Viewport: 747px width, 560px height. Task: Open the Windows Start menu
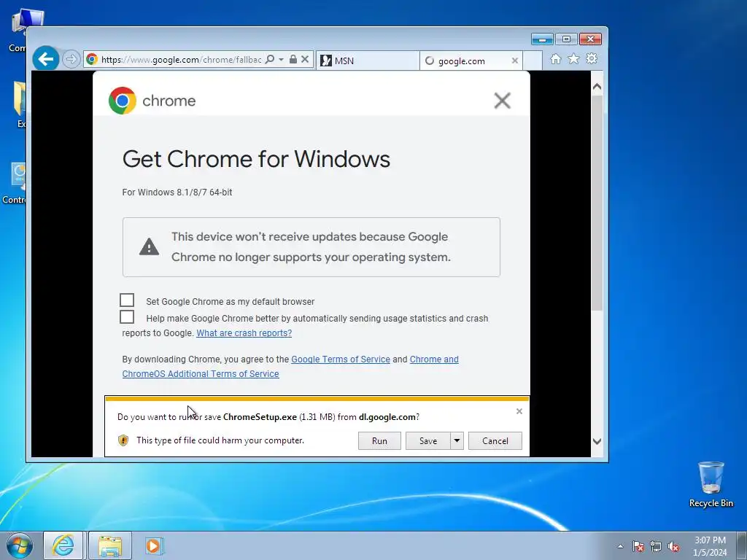coord(20,545)
